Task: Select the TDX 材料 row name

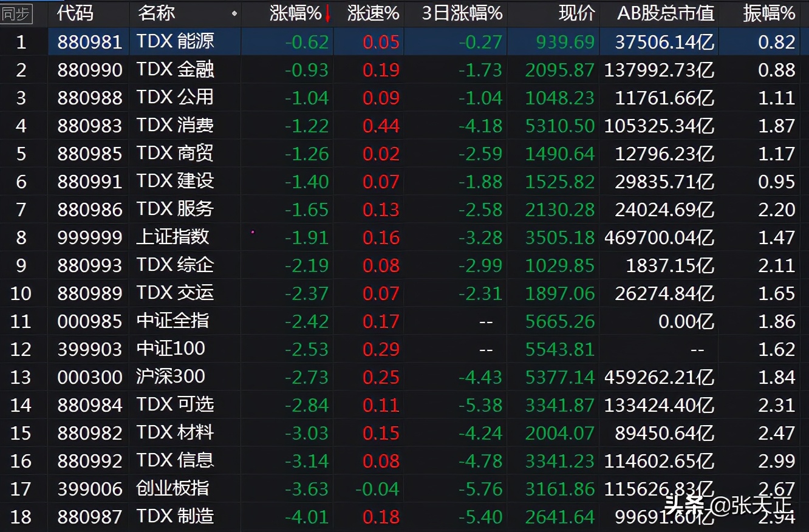Action: (175, 432)
